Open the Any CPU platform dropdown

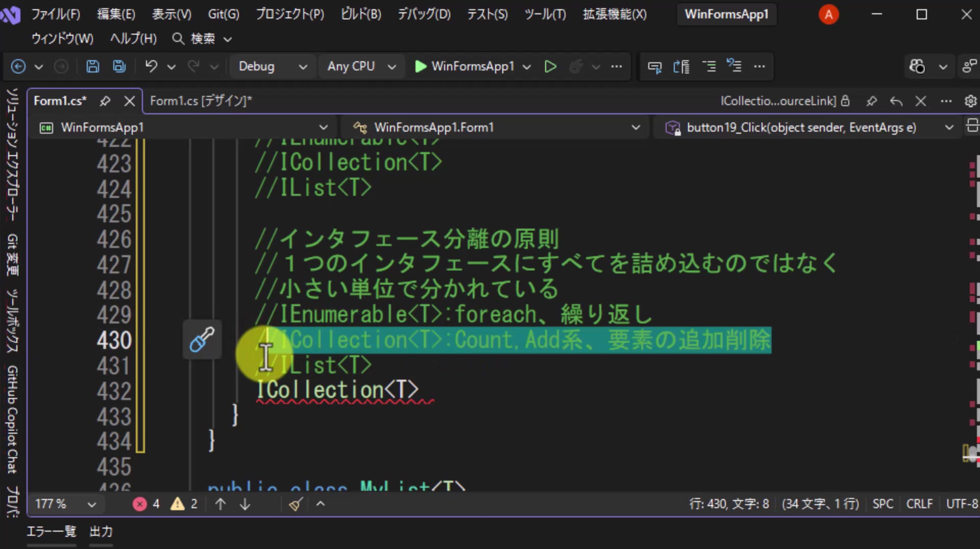coord(361,66)
